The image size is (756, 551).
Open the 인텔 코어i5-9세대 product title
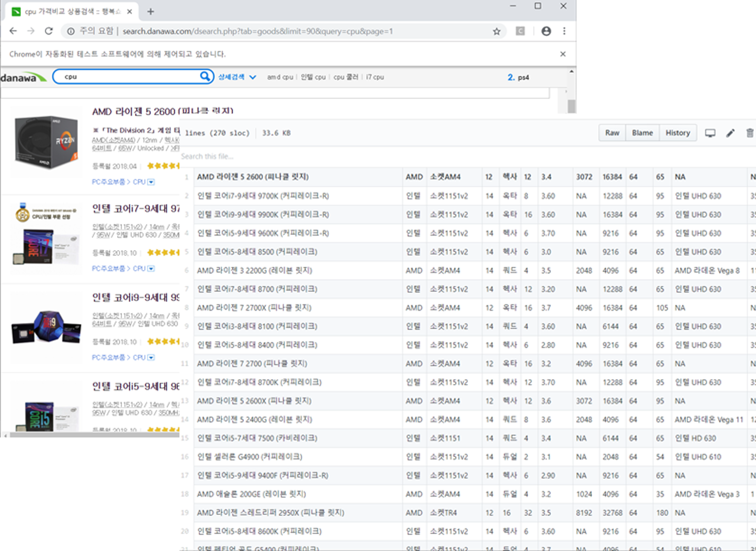pyautogui.click(x=136, y=386)
